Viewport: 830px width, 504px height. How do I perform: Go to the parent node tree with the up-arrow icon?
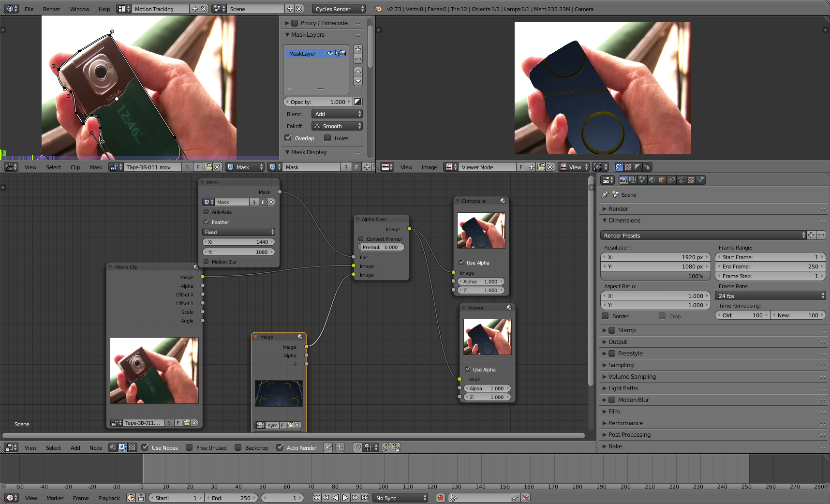point(340,447)
